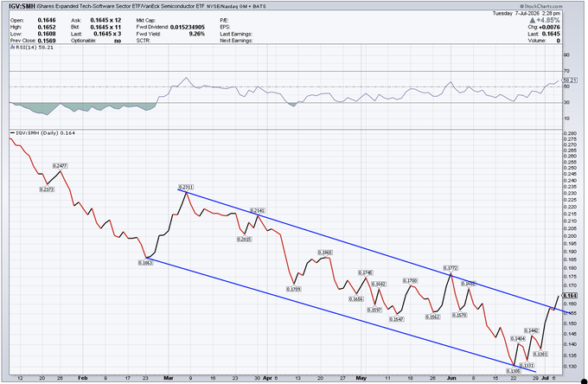Click the Last quote 0.1645 x 3
The image size is (588, 384).
pos(107,34)
